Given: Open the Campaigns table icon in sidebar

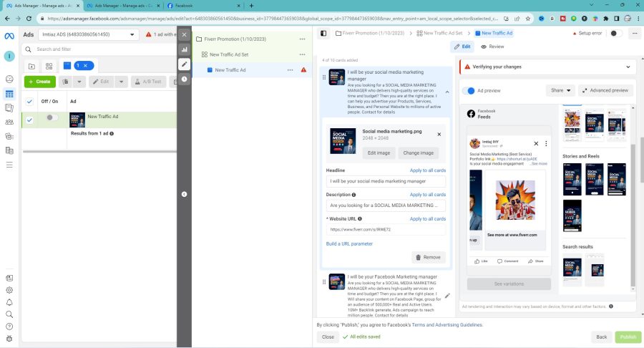Looking at the screenshot, I should coord(9,94).
